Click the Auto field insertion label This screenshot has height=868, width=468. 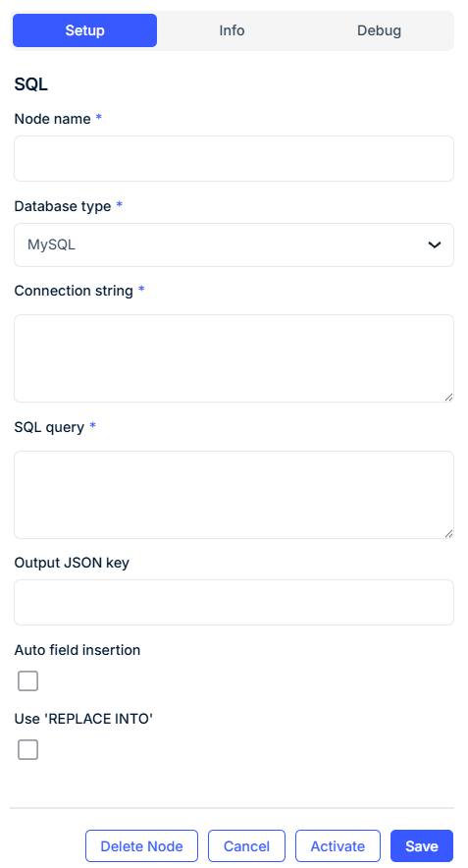(78, 650)
